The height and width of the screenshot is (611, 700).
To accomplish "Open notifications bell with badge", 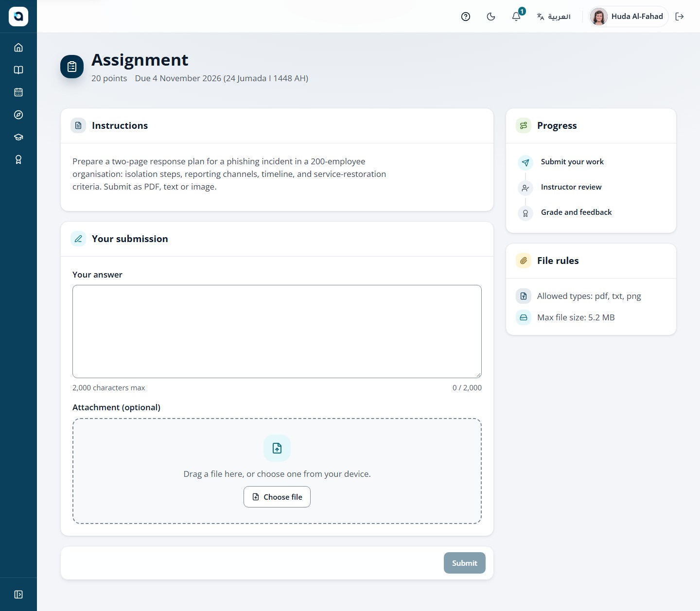I will pyautogui.click(x=516, y=17).
